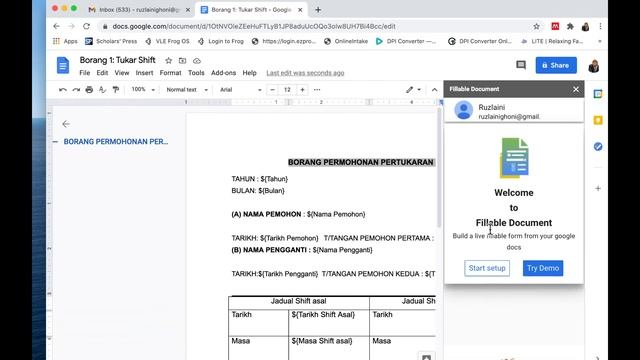640x360 pixels.
Task: Activate the paint format tool
Action: [116, 90]
